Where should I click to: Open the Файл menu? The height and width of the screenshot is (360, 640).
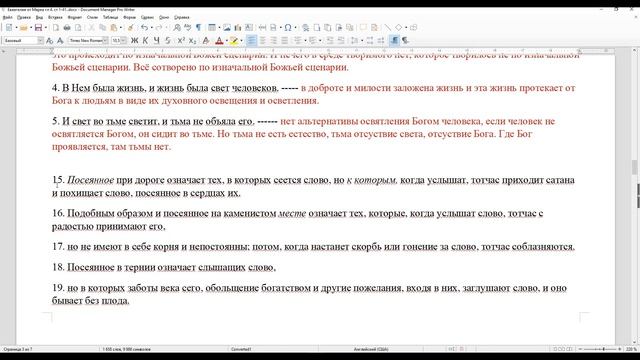7,18
